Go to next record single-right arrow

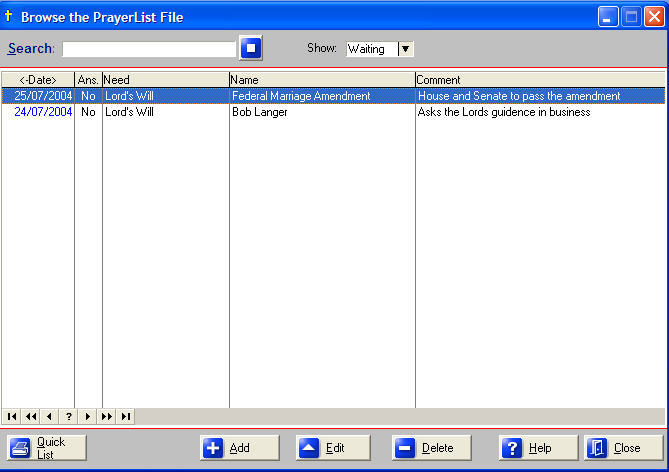87,417
